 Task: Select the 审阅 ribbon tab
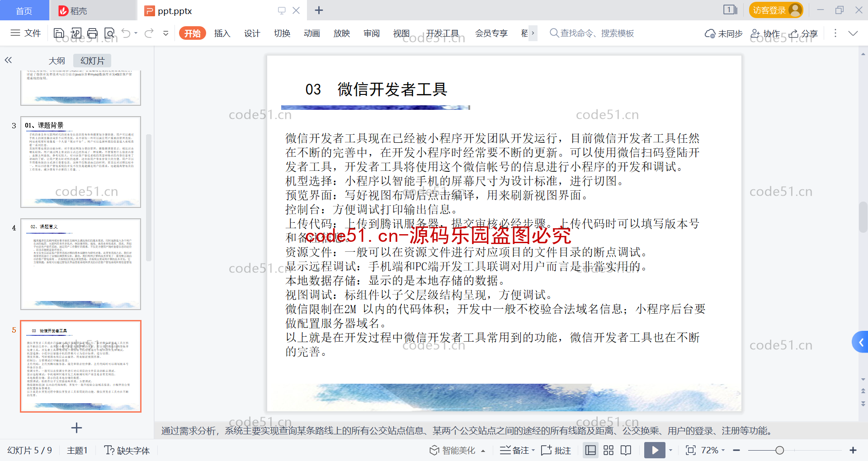371,33
